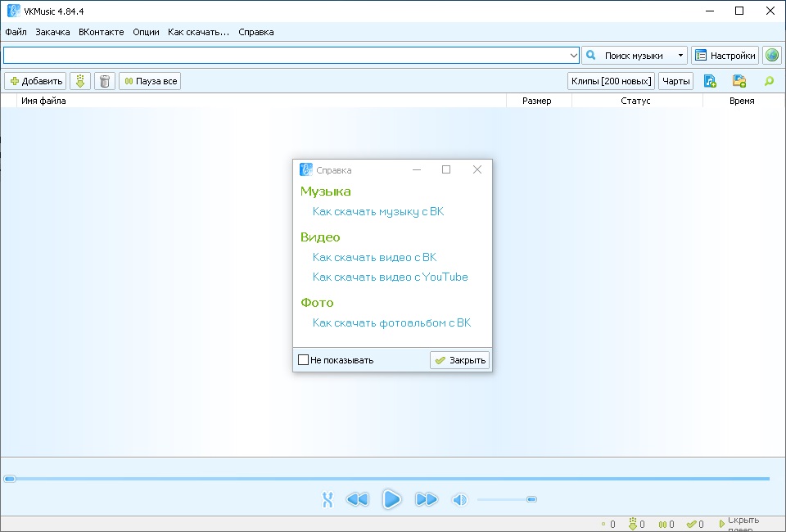Mute sound with the speaker icon

click(x=459, y=500)
